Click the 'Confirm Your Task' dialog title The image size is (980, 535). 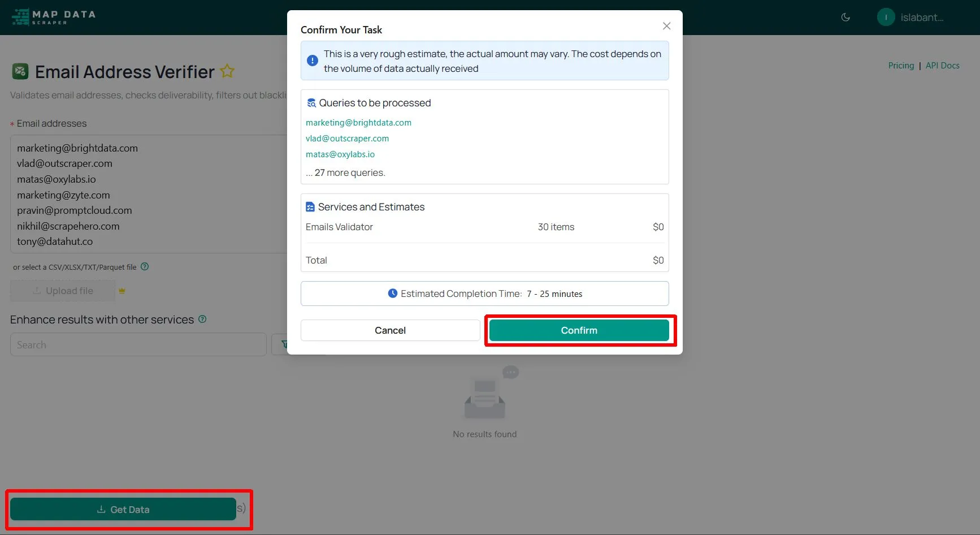(341, 30)
